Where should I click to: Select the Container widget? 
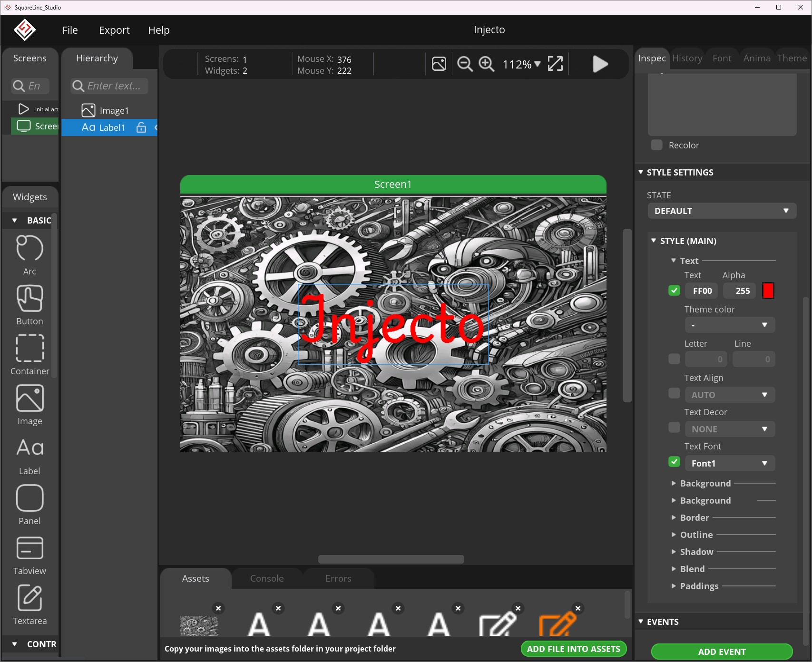point(29,355)
